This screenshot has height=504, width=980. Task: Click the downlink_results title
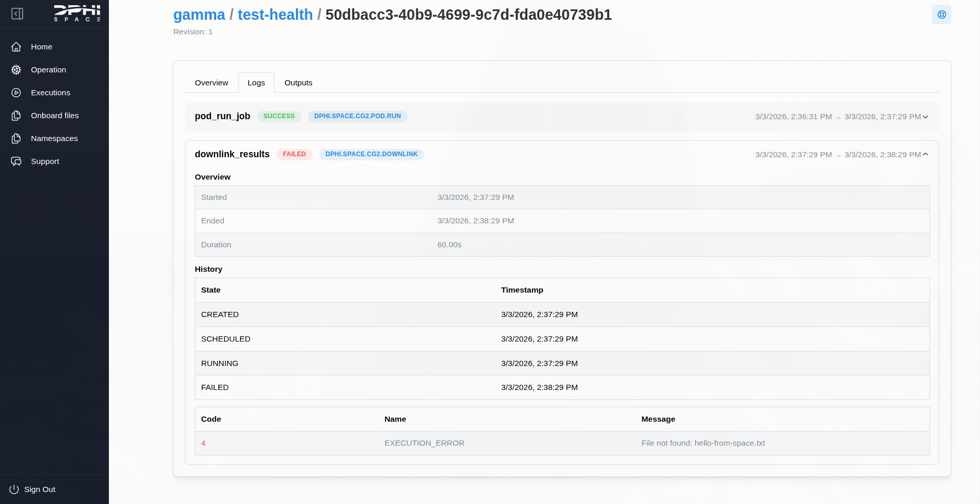(232, 154)
